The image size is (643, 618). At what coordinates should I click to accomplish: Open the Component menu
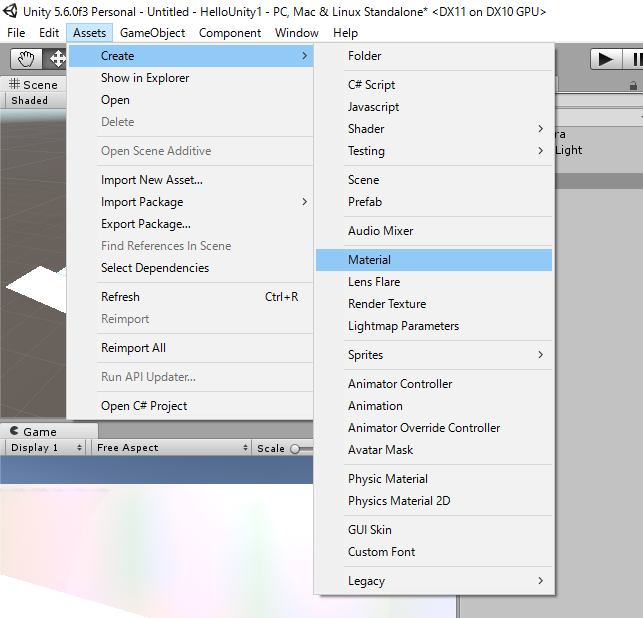pos(230,33)
